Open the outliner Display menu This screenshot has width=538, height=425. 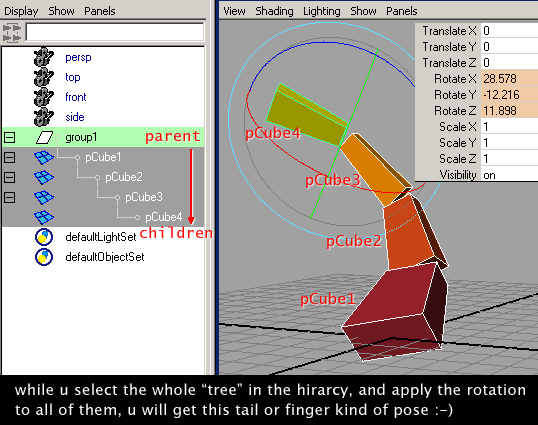coord(21,11)
